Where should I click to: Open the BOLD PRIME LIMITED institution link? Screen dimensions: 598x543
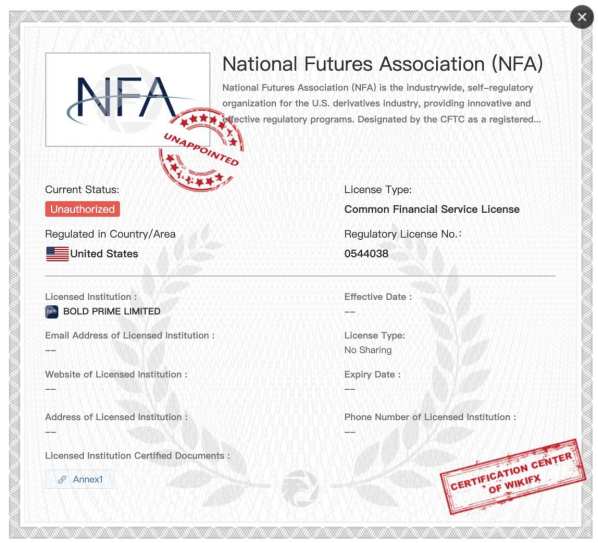click(x=112, y=312)
